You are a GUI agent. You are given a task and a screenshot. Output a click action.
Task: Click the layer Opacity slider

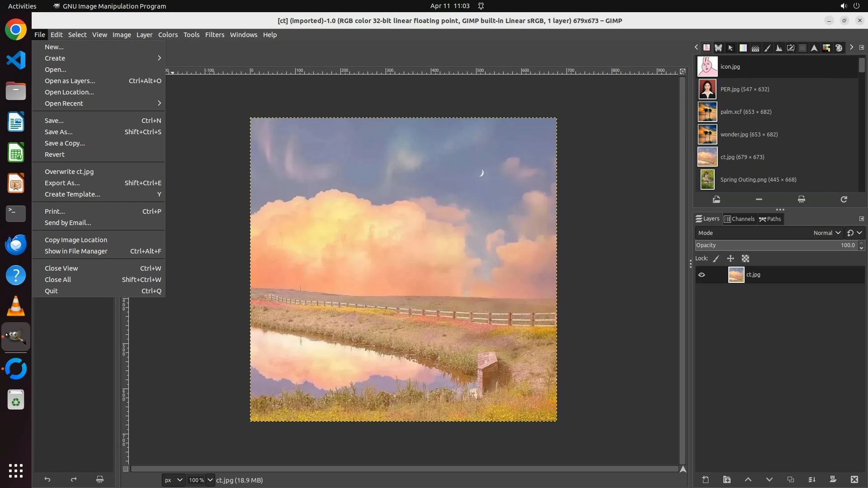[775, 245]
